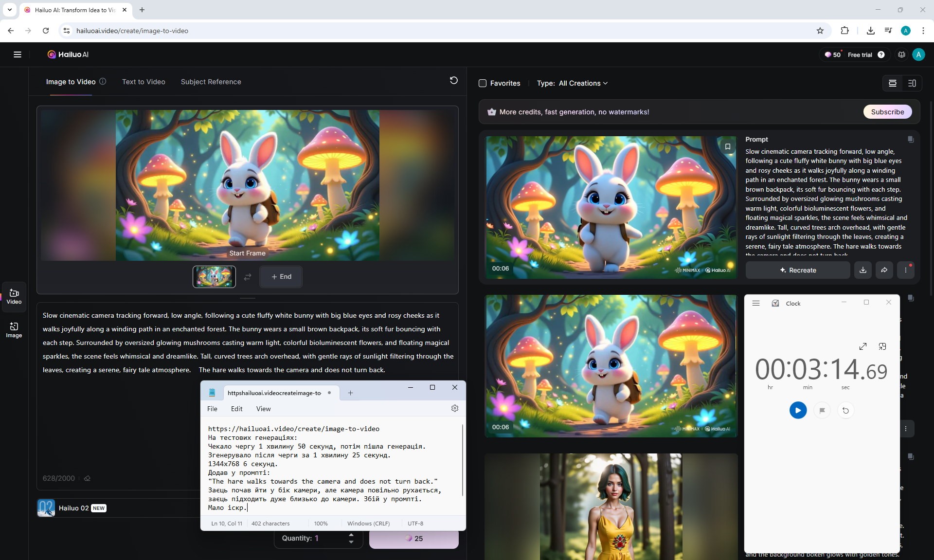The image size is (934, 560).
Task: Switch to the Text to Video tab
Action: pos(144,82)
